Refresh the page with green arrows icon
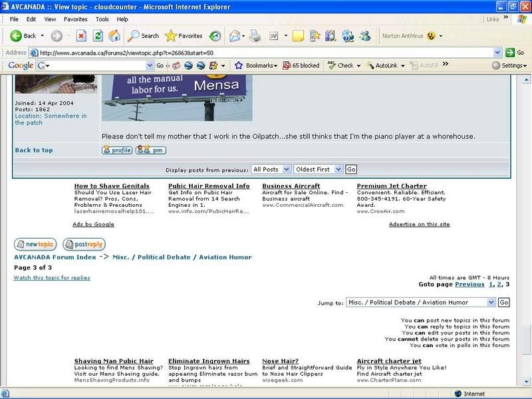 [x=98, y=36]
